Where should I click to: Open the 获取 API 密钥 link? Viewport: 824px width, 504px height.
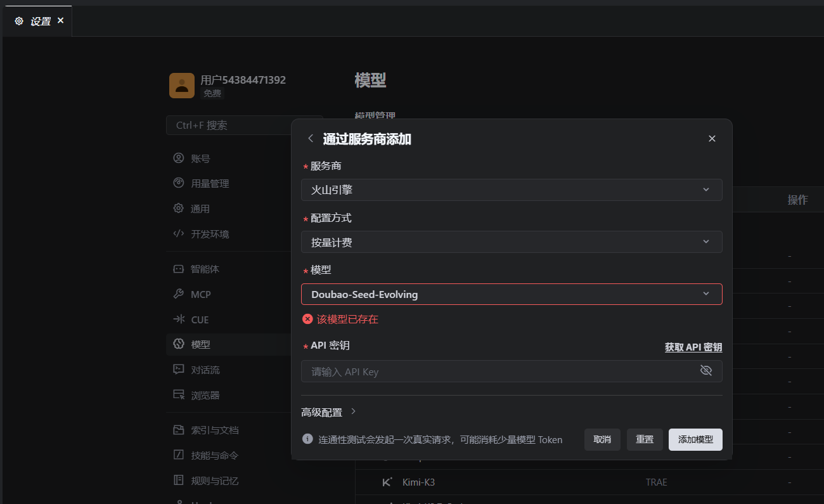point(693,347)
